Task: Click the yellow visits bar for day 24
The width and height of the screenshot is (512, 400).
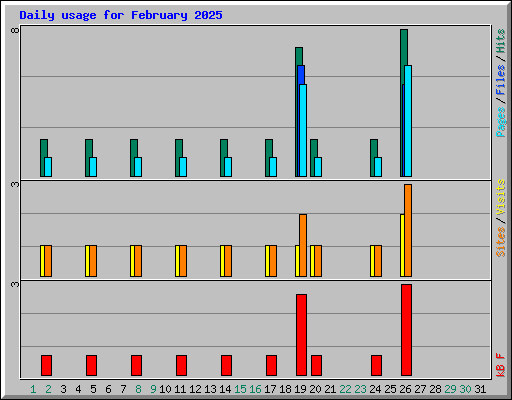Action: (372, 261)
